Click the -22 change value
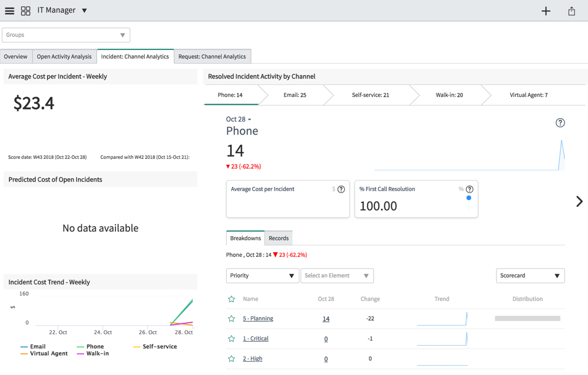 tap(370, 318)
